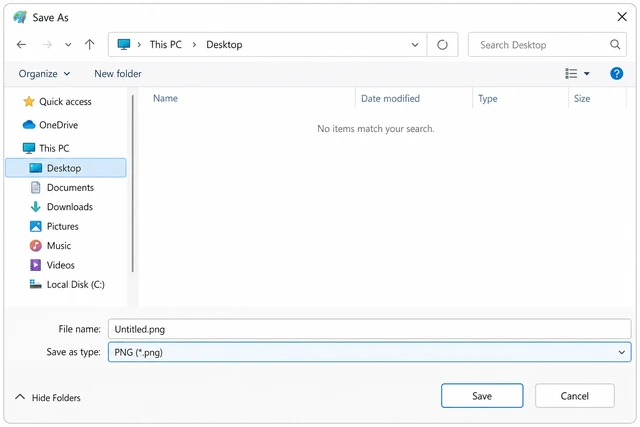
Task: Open Help with the question mark
Action: pos(616,73)
